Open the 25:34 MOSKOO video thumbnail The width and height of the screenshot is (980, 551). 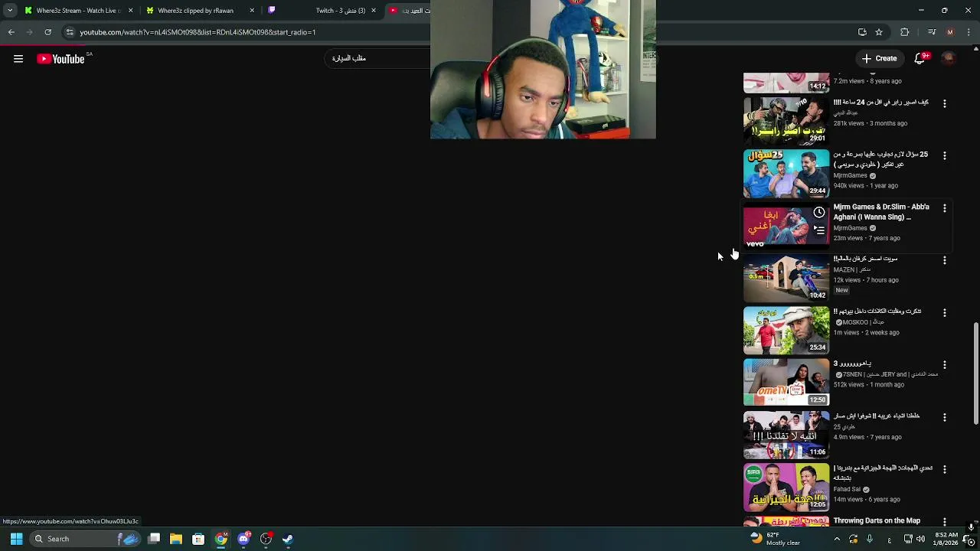tap(786, 330)
